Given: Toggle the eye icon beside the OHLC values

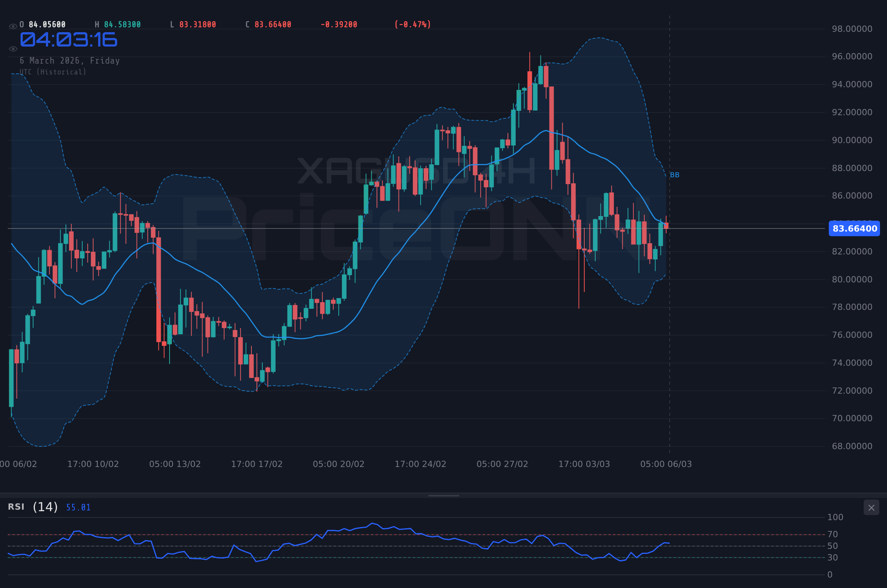Looking at the screenshot, I should pos(13,26).
